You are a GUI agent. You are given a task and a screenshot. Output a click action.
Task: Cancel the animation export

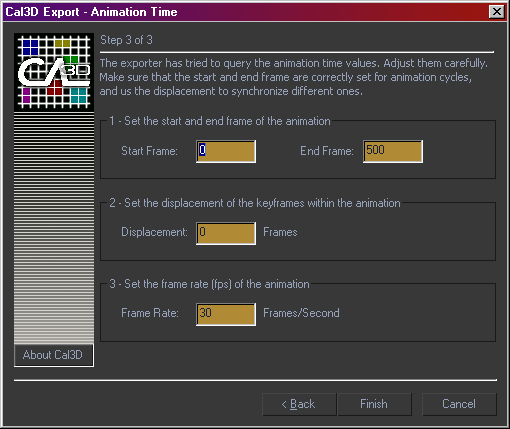click(459, 404)
